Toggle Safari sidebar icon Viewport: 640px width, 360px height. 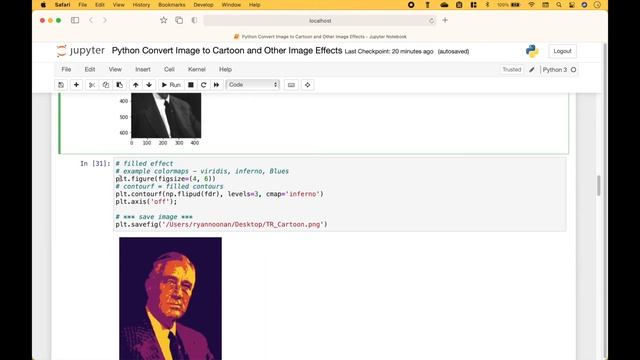pyautogui.click(x=75, y=20)
